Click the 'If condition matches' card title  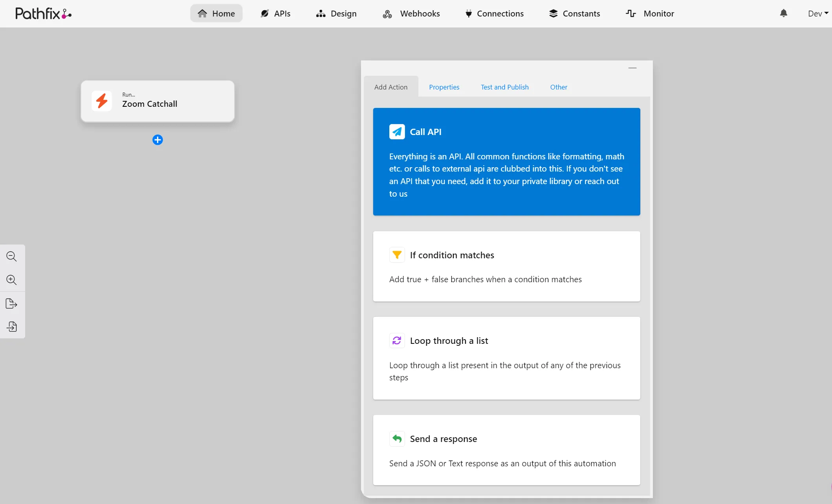(x=452, y=255)
